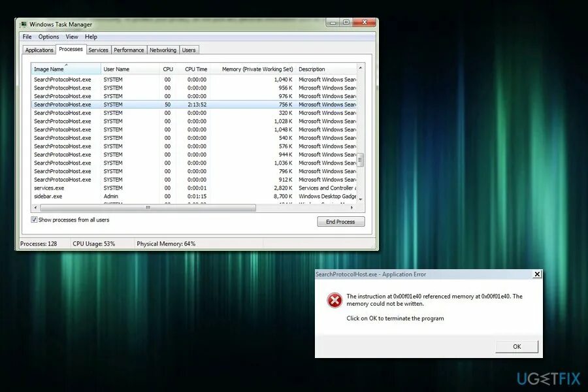This screenshot has width=588, height=392.
Task: Click the Admin user name cell
Action: pyautogui.click(x=110, y=196)
